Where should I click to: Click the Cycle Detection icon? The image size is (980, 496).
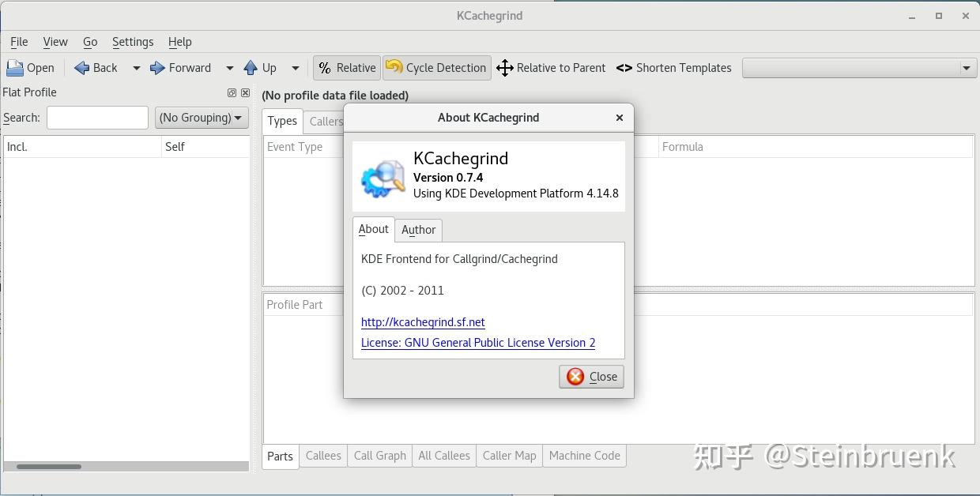pos(394,67)
